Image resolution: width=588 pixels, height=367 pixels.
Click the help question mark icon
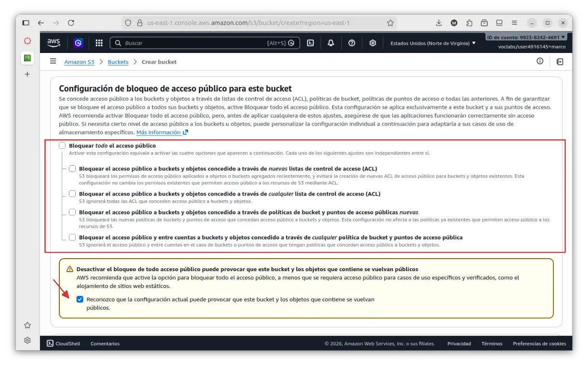[x=352, y=43]
